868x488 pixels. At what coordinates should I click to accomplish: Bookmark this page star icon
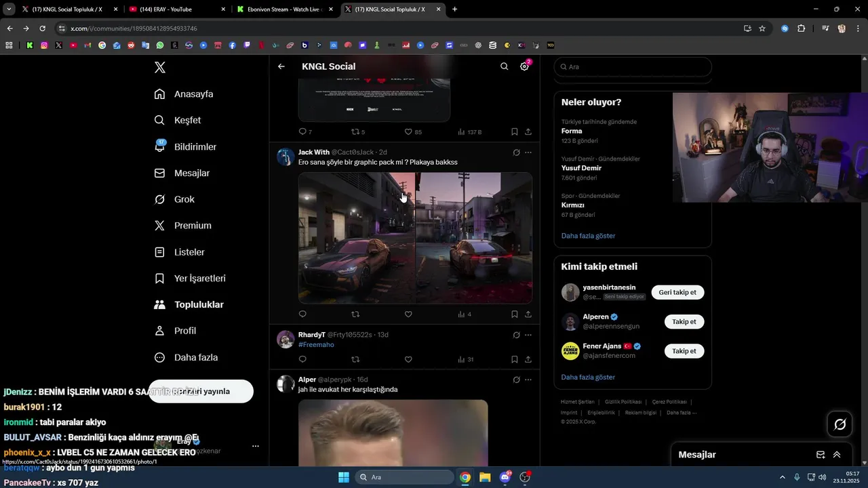coord(762,28)
